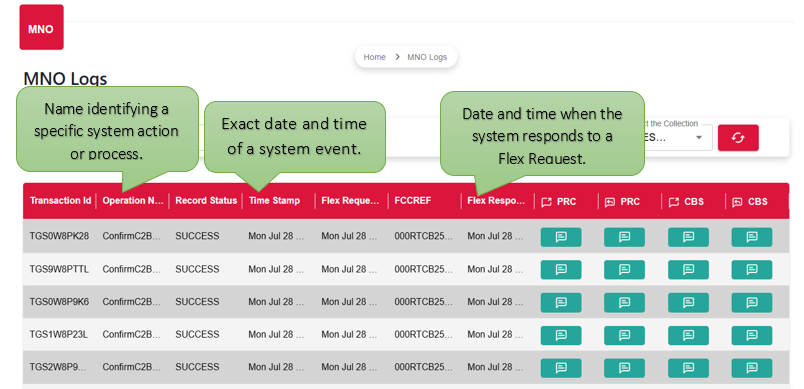The image size is (804, 389).
Task: Select the TGS2W8P9 transaction cell
Action: pos(59,367)
